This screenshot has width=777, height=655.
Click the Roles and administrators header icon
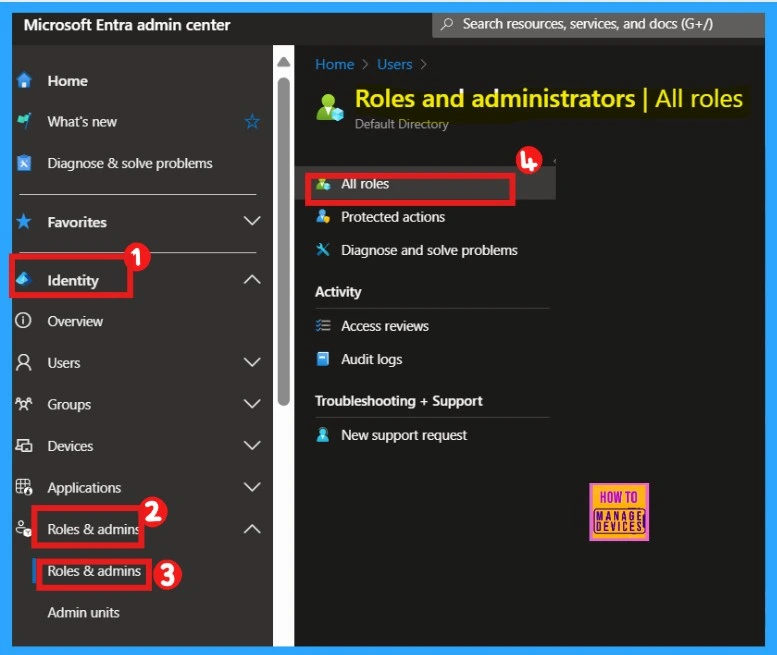[x=330, y=107]
